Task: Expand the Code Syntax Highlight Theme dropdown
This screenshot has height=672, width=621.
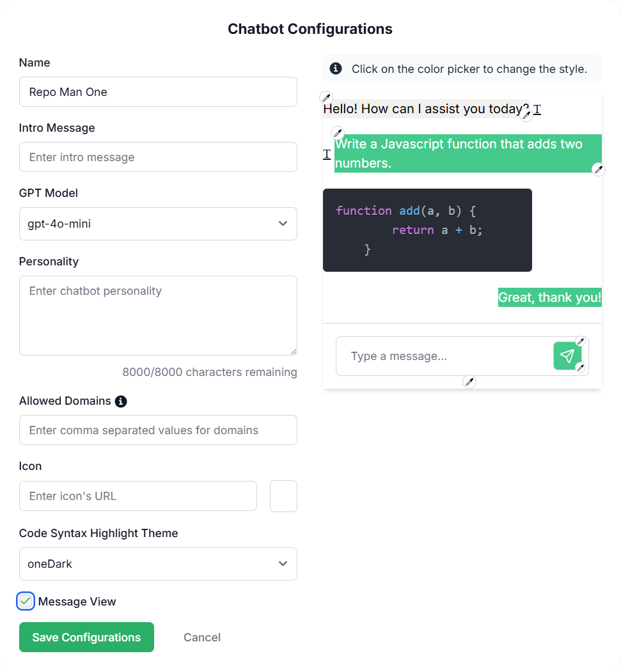Action: pos(158,563)
